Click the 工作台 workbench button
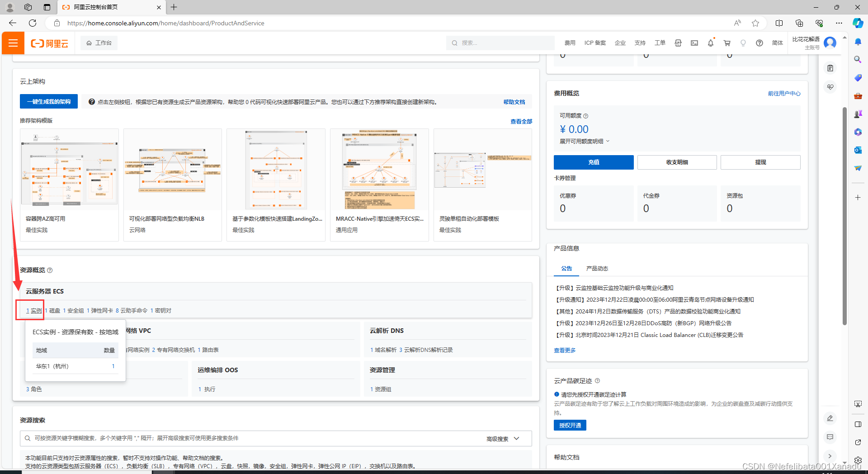Viewport: 868px width, 474px height. coord(99,43)
